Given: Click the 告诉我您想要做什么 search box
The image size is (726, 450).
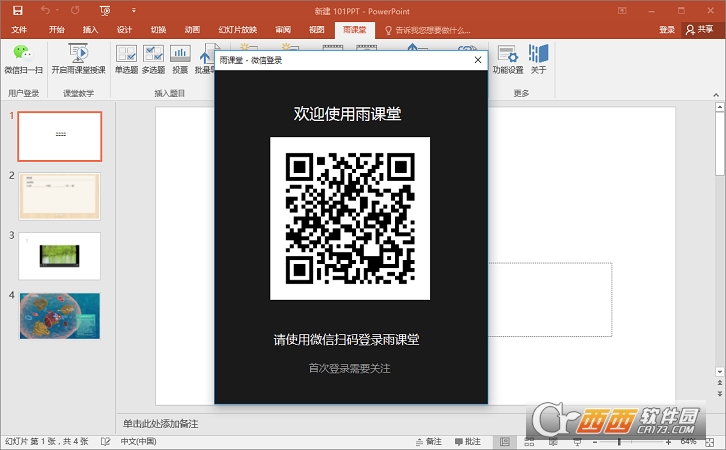Looking at the screenshot, I should point(428,30).
